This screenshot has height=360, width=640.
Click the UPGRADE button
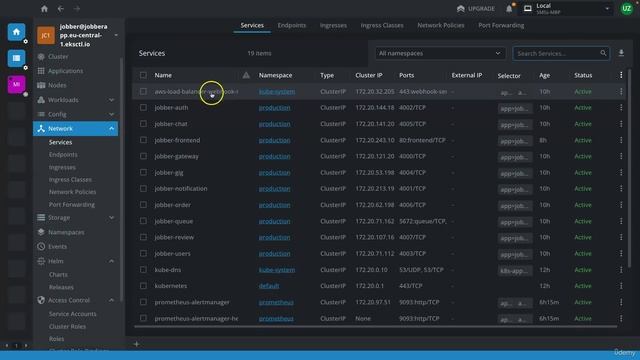click(x=476, y=9)
